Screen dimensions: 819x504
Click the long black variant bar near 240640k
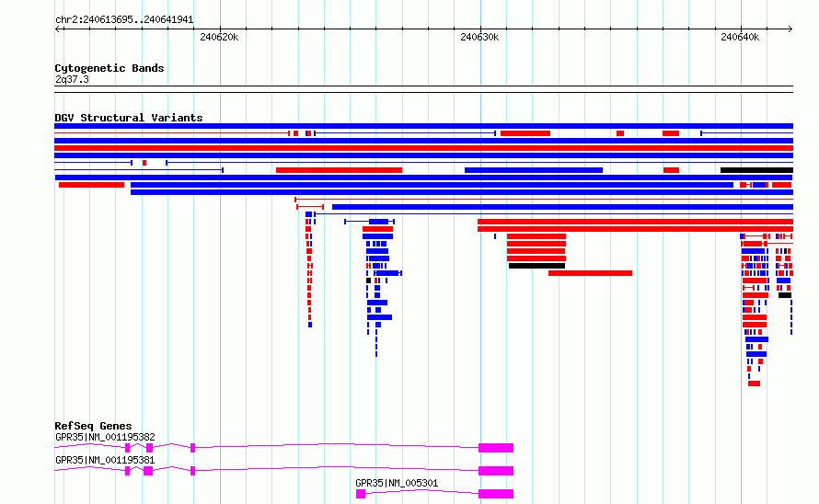tap(756, 170)
